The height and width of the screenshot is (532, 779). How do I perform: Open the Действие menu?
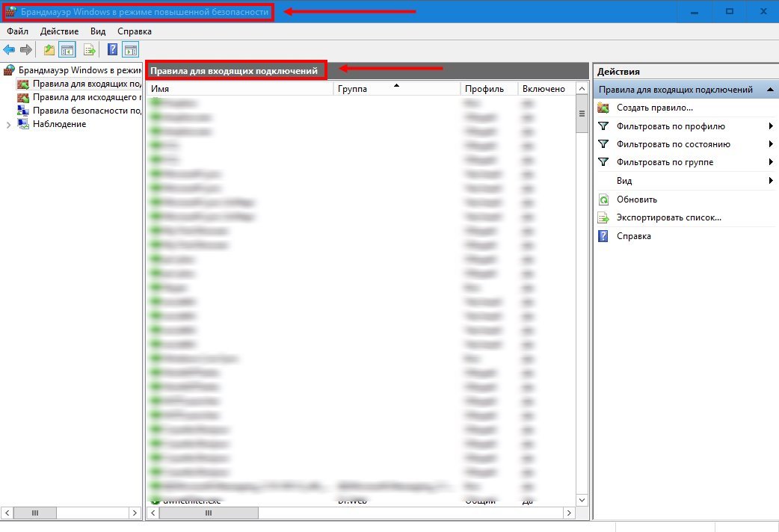59,31
